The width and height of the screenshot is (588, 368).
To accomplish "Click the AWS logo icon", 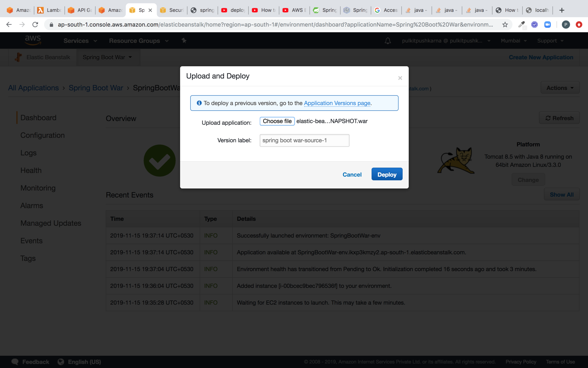I will pos(33,40).
